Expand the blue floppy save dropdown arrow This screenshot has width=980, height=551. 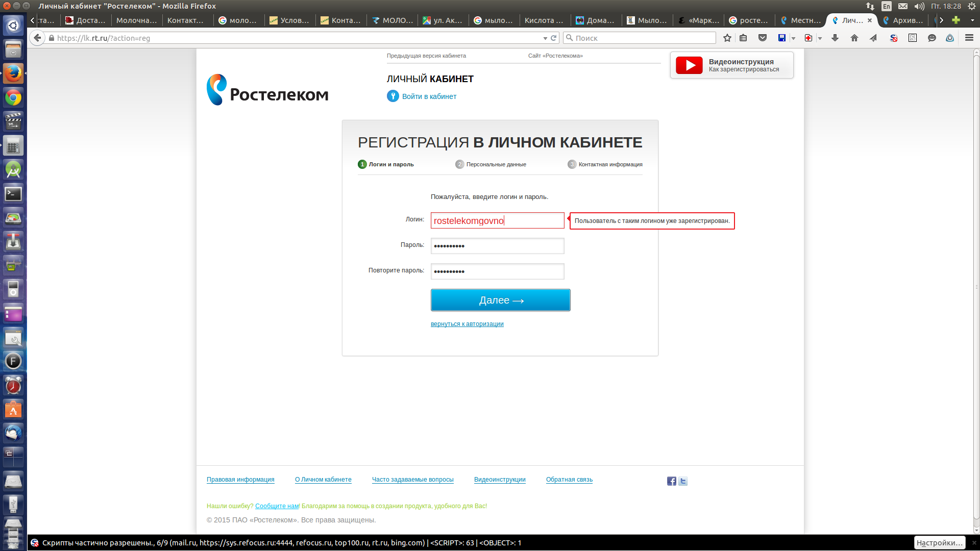pos(793,38)
